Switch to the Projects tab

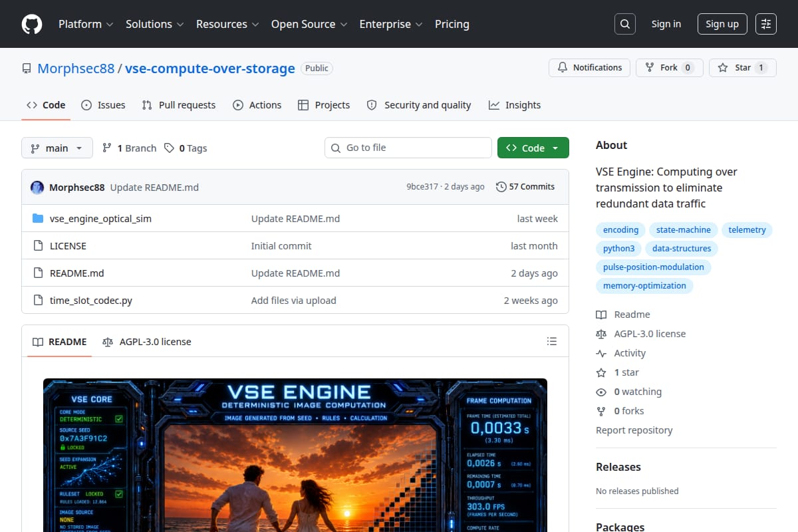[x=324, y=105]
